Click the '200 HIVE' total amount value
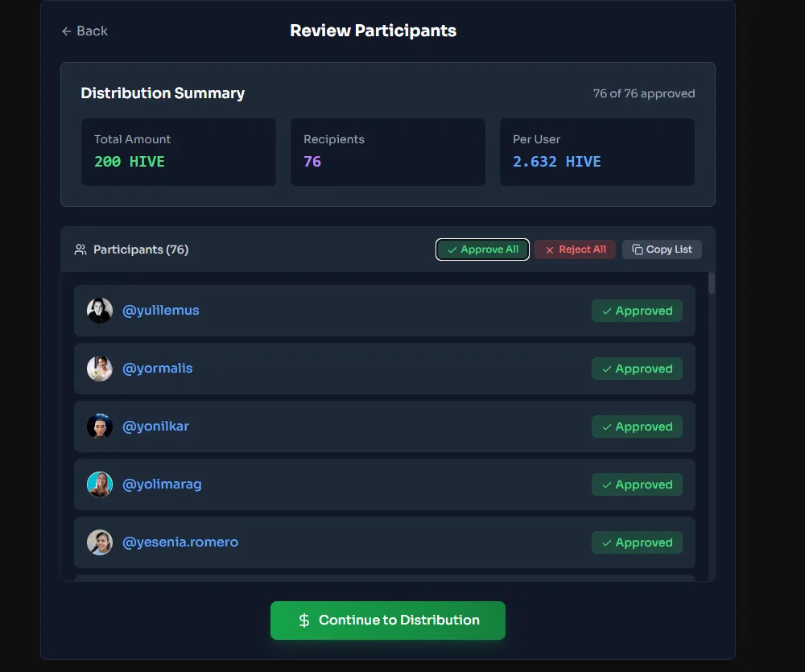Screen dimensions: 805x672 click(x=130, y=162)
